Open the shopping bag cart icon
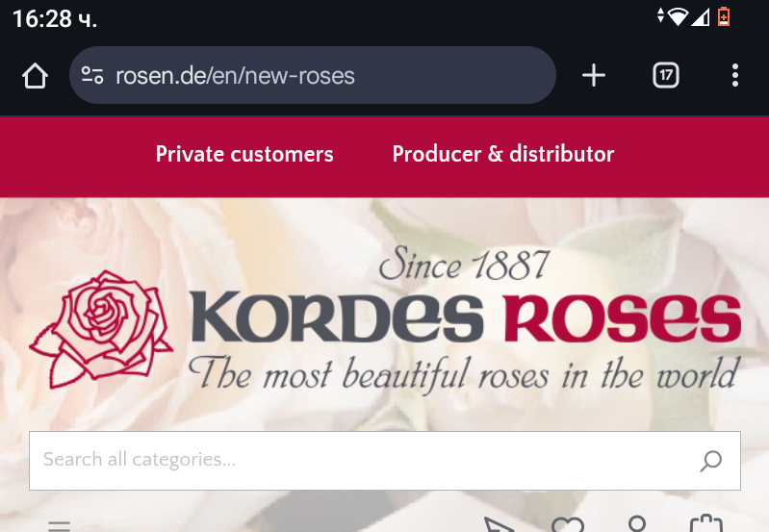Viewport: 769px width, 532px height. coord(706,523)
